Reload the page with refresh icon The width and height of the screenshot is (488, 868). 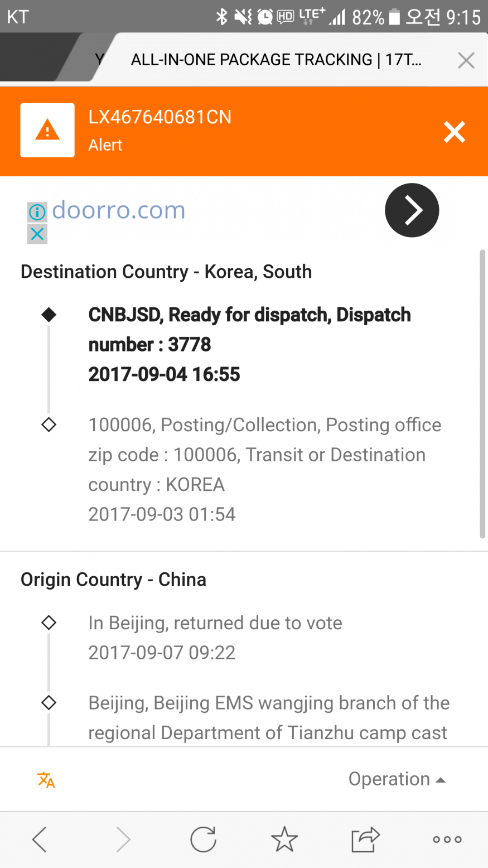[x=203, y=839]
